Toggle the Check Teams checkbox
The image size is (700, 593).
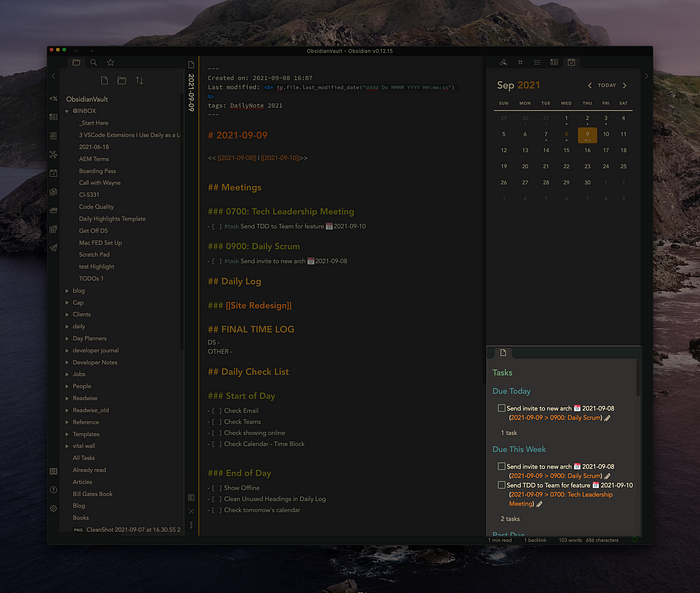pos(217,422)
